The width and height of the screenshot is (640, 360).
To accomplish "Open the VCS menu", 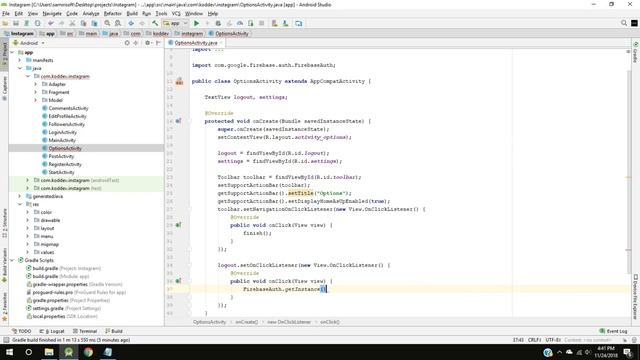I will tap(176, 13).
